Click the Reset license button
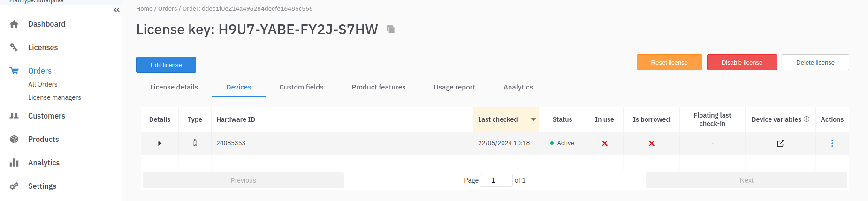The width and height of the screenshot is (868, 201). pos(669,62)
